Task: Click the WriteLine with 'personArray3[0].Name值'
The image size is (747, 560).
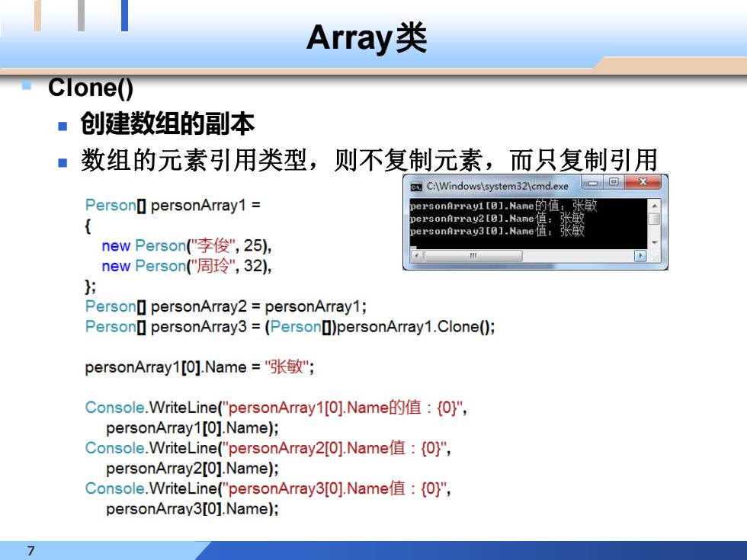Action: [268, 488]
